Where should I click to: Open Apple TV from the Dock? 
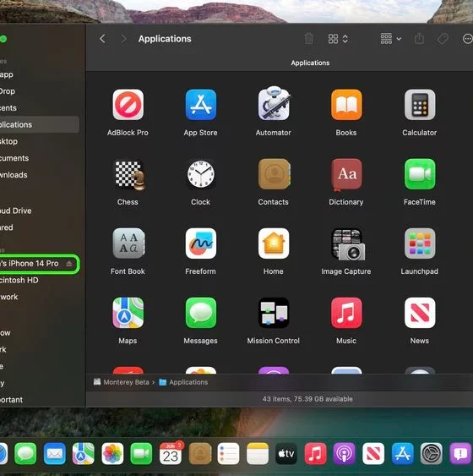[286, 453]
